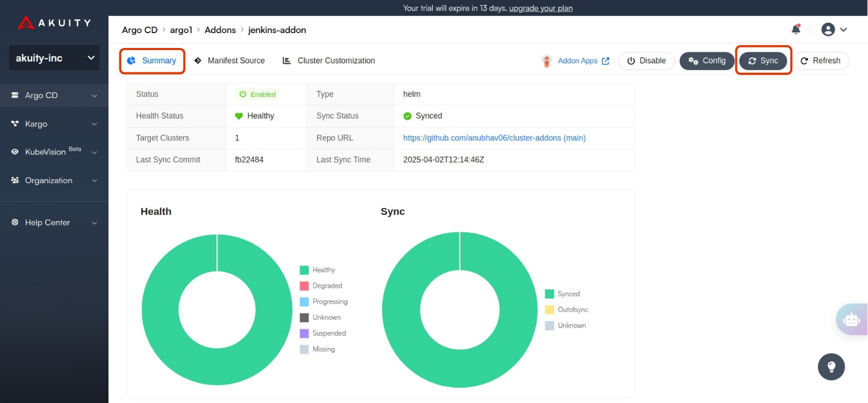868x403 pixels.
Task: Toggle the Suspended legend swatch
Action: pos(304,334)
